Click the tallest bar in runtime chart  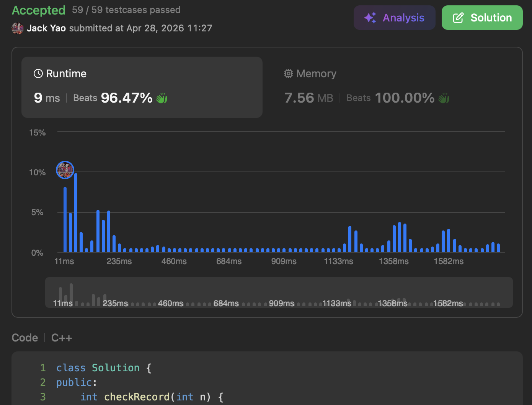pyautogui.click(x=76, y=212)
